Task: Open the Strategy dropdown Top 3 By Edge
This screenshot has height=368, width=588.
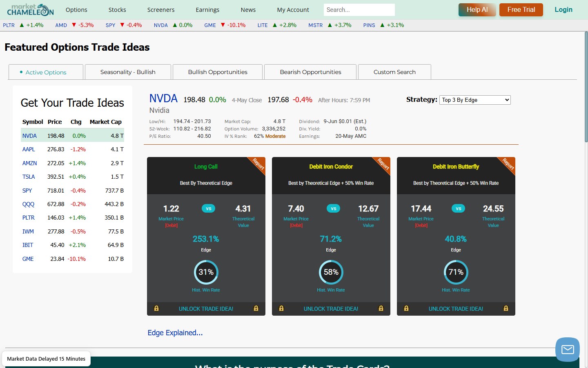Action: coord(475,100)
